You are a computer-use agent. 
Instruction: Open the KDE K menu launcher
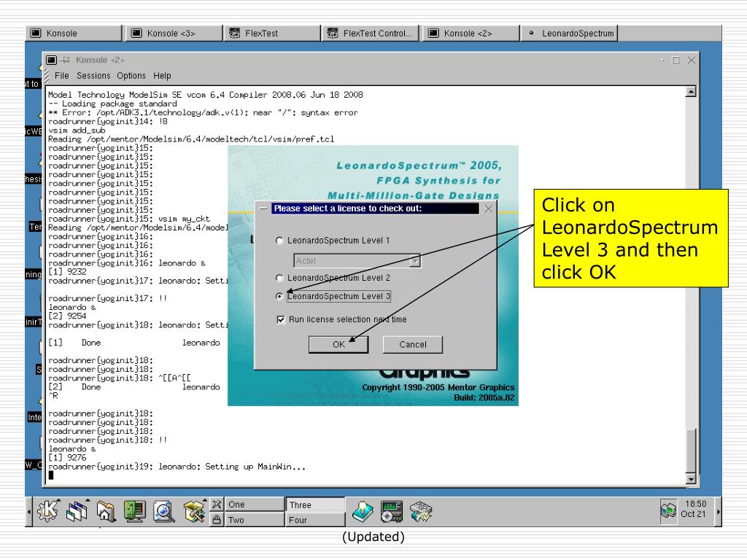(47, 511)
